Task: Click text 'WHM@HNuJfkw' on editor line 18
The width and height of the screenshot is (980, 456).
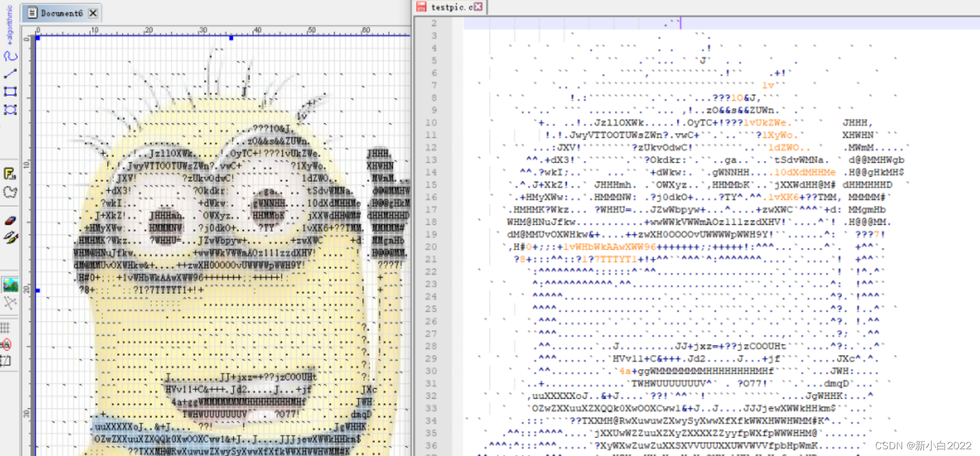Action: tap(541, 222)
